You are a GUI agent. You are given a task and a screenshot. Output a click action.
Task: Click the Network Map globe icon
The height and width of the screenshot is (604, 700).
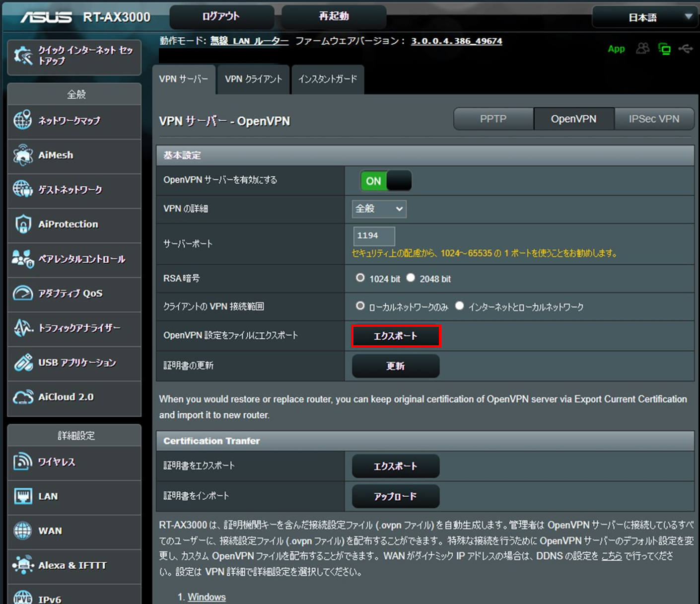coord(23,120)
